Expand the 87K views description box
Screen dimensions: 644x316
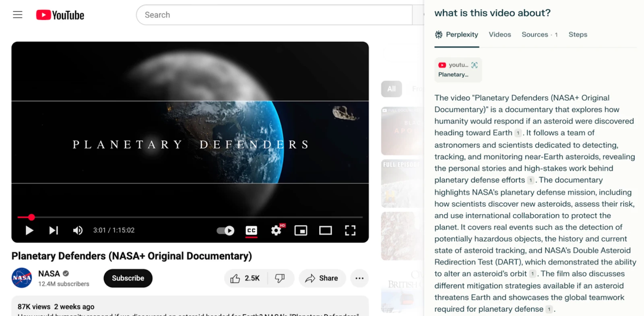click(x=190, y=307)
